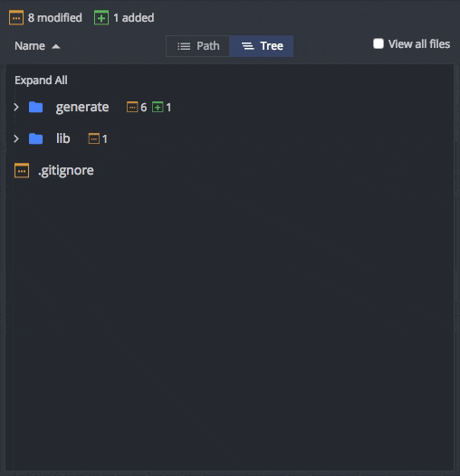The width and height of the screenshot is (460, 476).
Task: Click the list icon in Path button
Action: (184, 46)
